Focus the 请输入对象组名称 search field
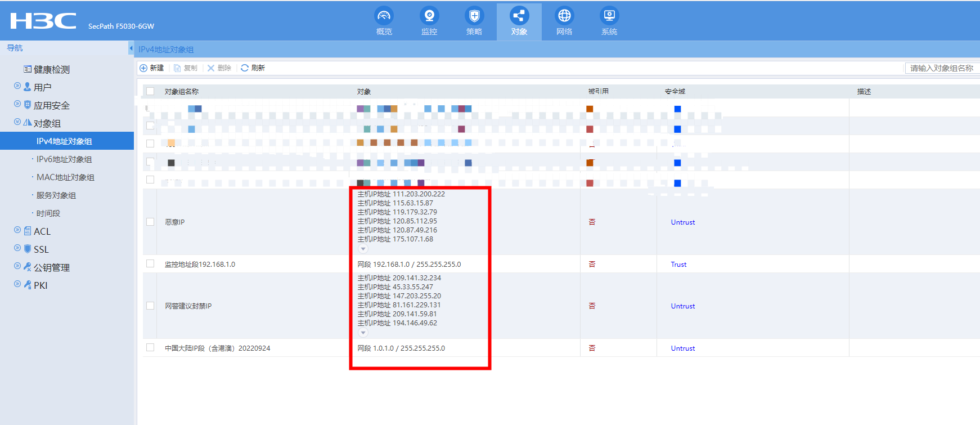Viewport: 980px width, 425px height. (942, 68)
